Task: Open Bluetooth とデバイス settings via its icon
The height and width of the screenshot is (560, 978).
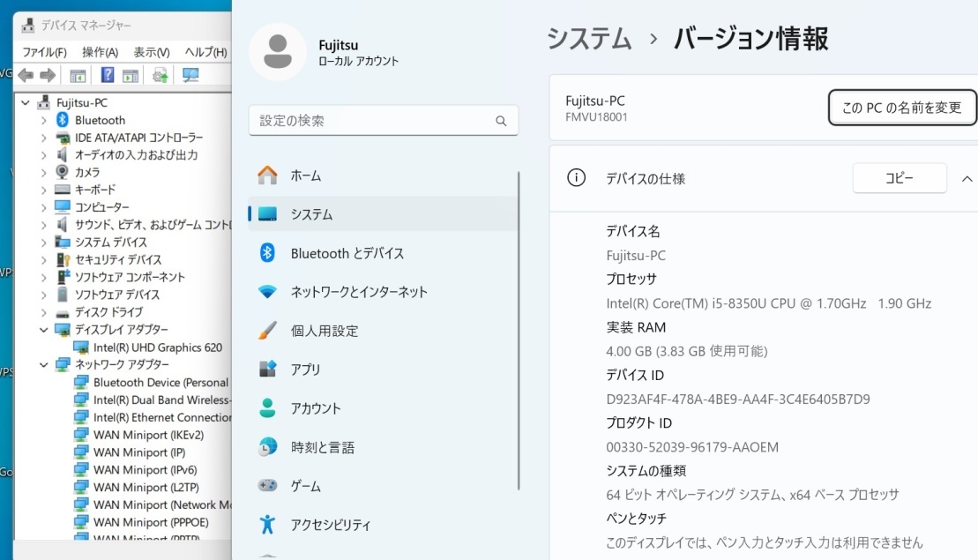Action: [265, 253]
